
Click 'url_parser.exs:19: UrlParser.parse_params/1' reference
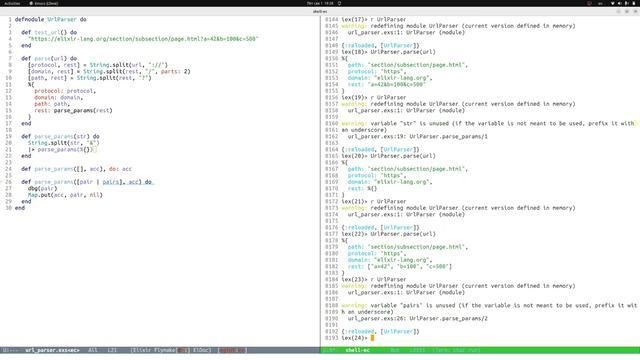point(418,136)
